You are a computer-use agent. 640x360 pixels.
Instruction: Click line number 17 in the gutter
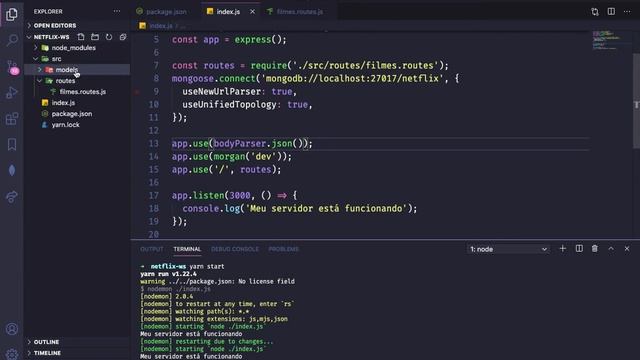153,196
